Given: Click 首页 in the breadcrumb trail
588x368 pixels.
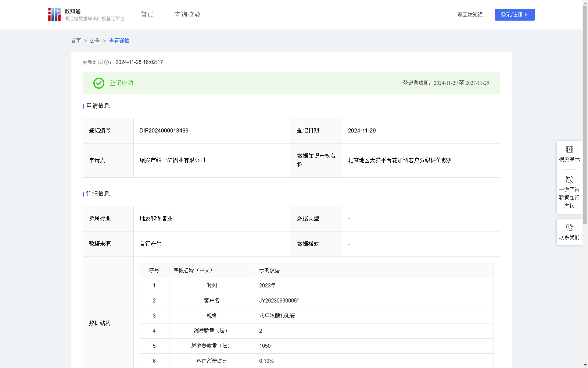Looking at the screenshot, I should click(x=76, y=40).
